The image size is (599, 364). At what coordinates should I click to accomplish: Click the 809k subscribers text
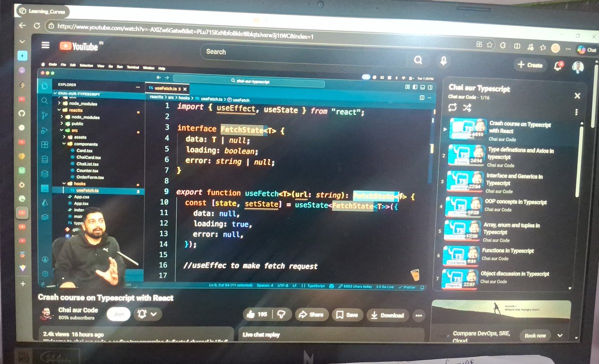pos(76,318)
